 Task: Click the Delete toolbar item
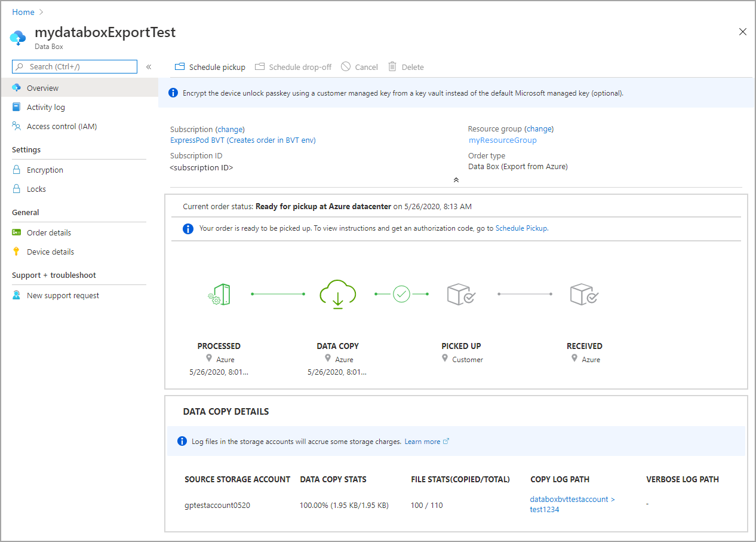[405, 67]
